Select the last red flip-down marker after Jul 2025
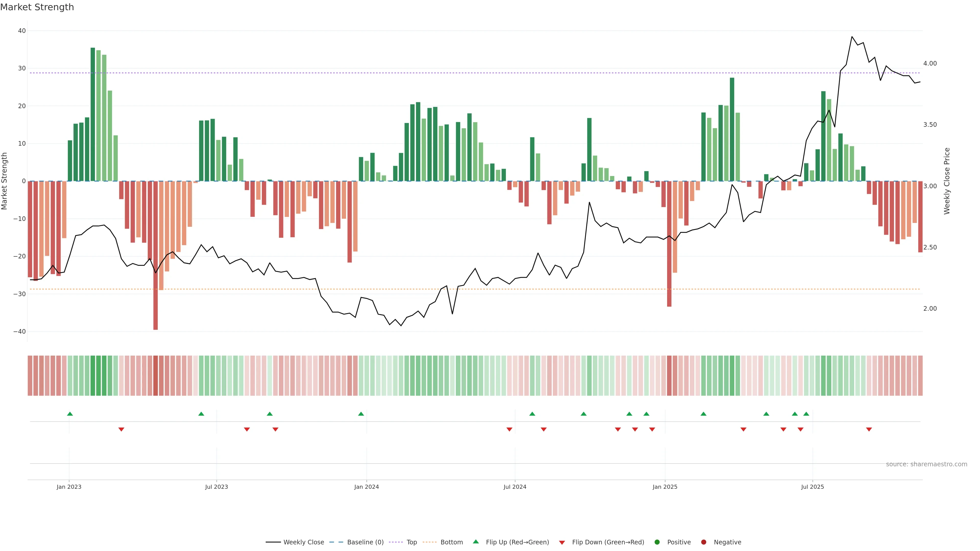The width and height of the screenshot is (980, 551). [x=869, y=429]
